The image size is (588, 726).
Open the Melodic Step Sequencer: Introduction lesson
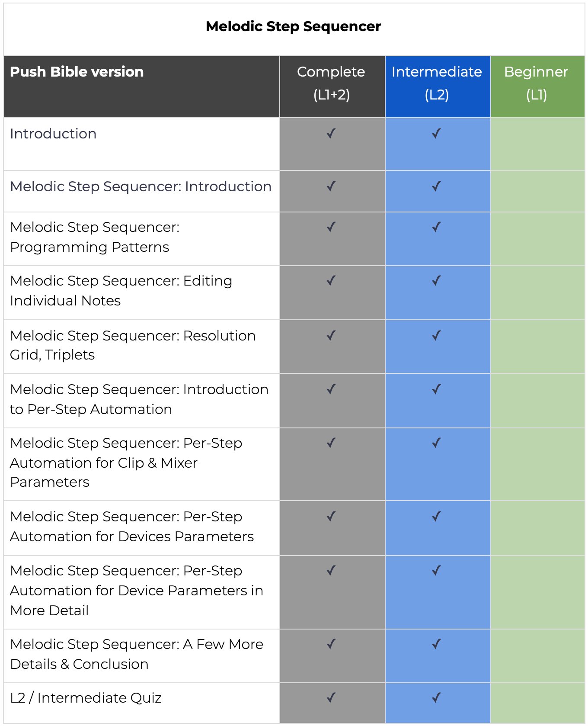(x=141, y=186)
